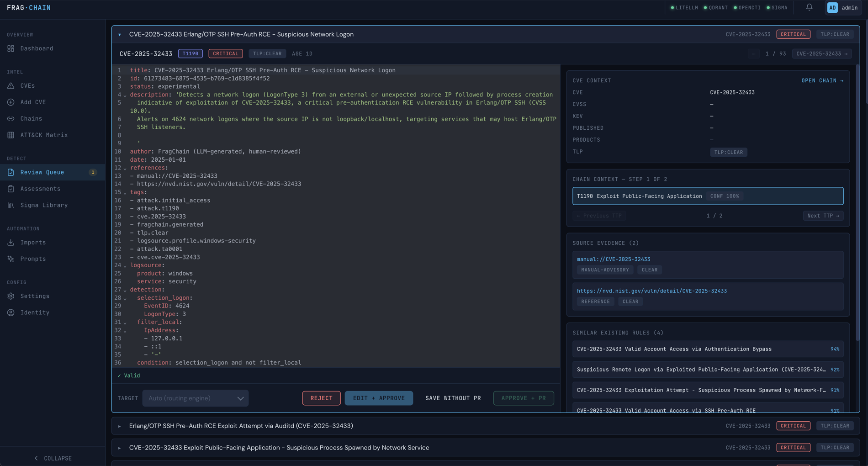Open Identity user icon
This screenshot has height=466, width=868.
pyautogui.click(x=11, y=312)
